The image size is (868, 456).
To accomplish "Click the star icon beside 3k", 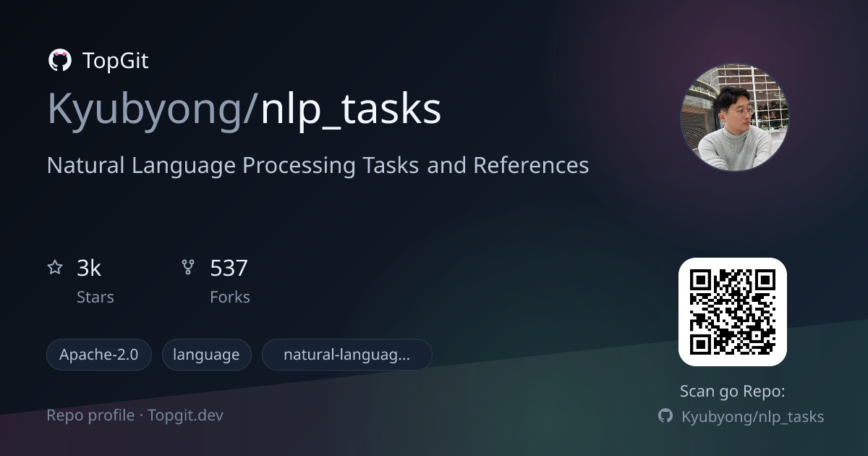I will click(x=55, y=268).
